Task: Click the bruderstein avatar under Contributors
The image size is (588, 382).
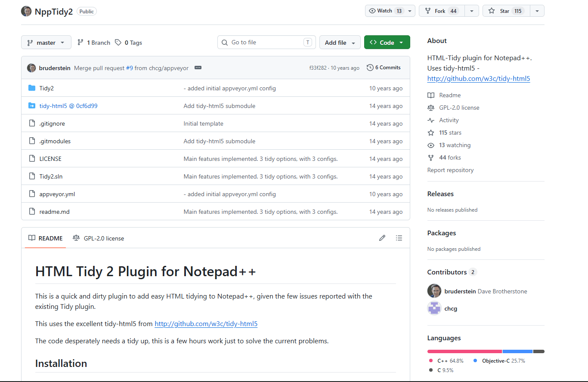Action: pyautogui.click(x=434, y=291)
